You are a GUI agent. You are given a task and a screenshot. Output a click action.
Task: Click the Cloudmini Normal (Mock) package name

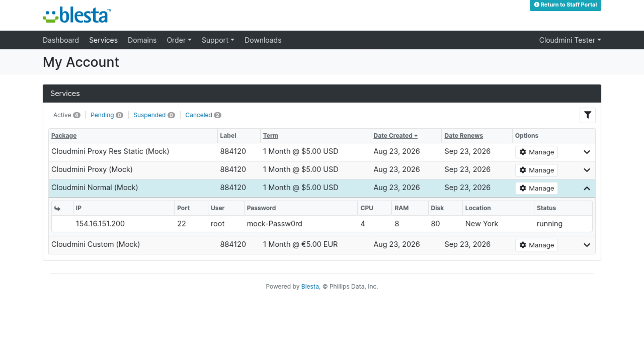point(95,188)
